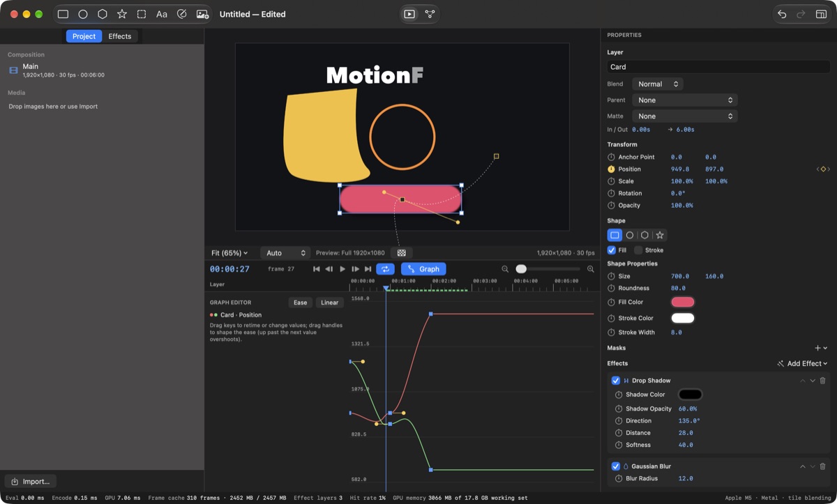
Task: Play the composition
Action: [342, 269]
